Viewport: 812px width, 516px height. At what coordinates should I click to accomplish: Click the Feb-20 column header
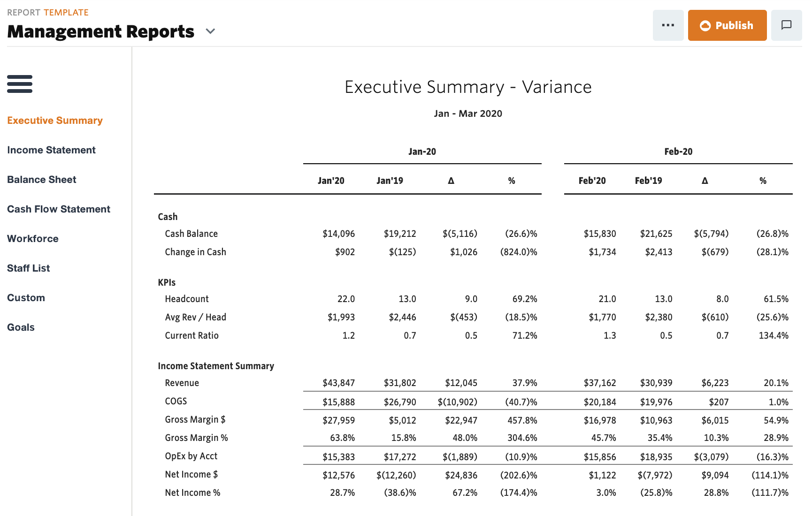pos(677,151)
